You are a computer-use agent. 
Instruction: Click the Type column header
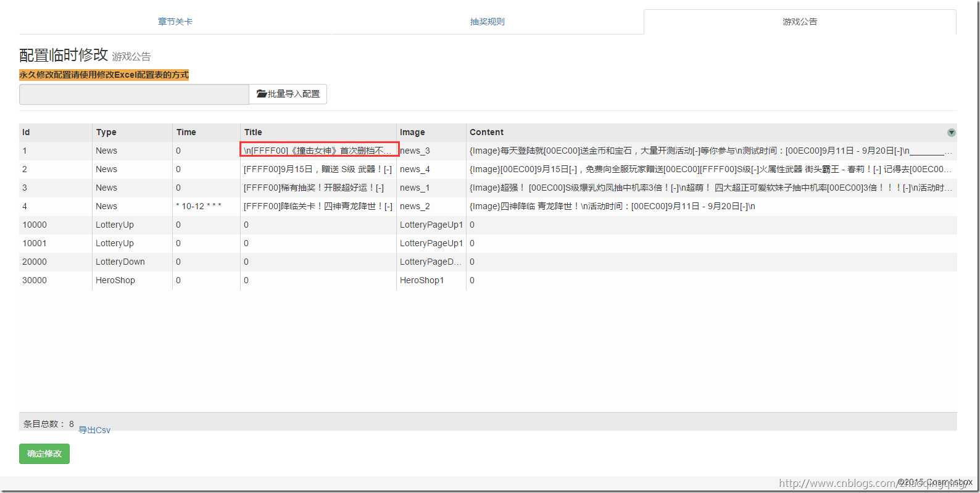[x=132, y=132]
